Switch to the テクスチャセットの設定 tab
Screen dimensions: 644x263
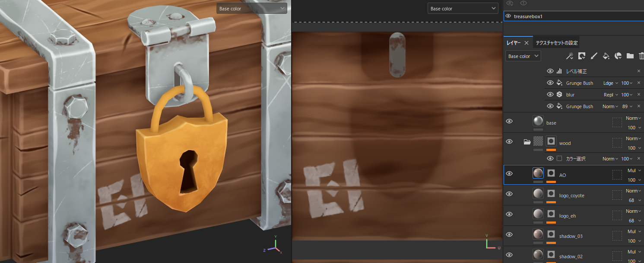557,43
